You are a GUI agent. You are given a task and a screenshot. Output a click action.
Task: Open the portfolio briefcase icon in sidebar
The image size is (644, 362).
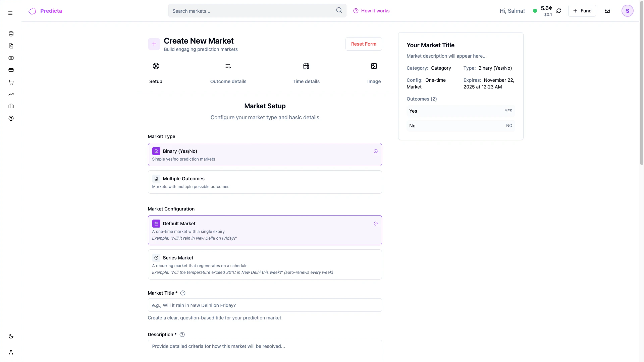pos(11,106)
